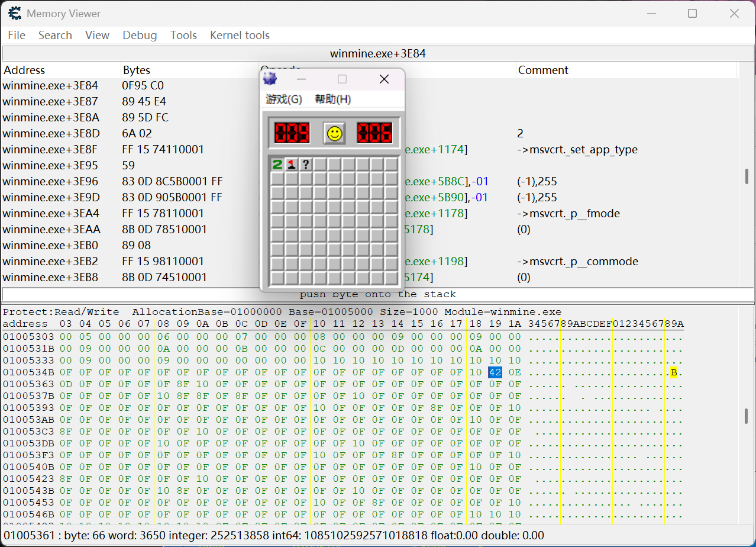Open the View menu
Screen dimensions: 756x547
pyautogui.click(x=97, y=35)
